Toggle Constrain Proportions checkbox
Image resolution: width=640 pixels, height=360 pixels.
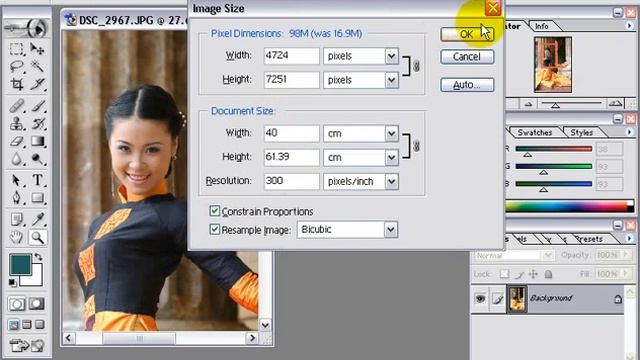[214, 211]
